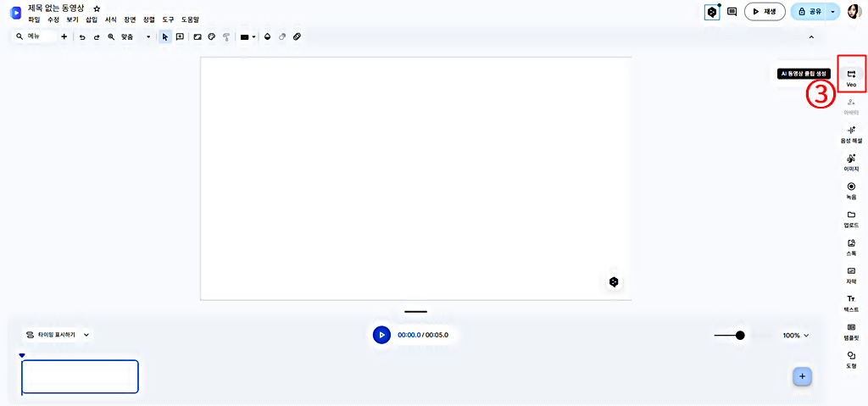Click the Gemini icon on the canvas corner
Image resolution: width=868 pixels, height=406 pixels.
[x=614, y=281]
